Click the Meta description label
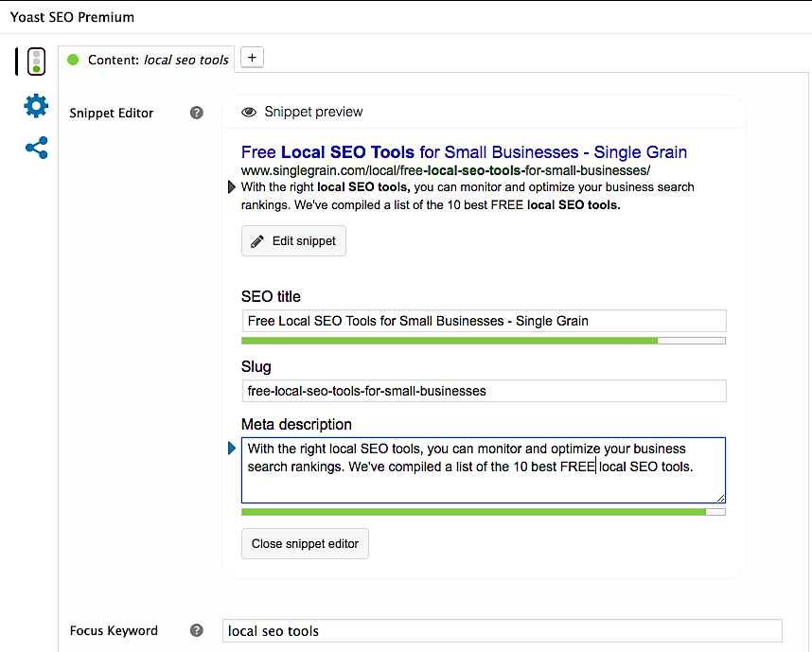The width and height of the screenshot is (812, 652). 296,425
